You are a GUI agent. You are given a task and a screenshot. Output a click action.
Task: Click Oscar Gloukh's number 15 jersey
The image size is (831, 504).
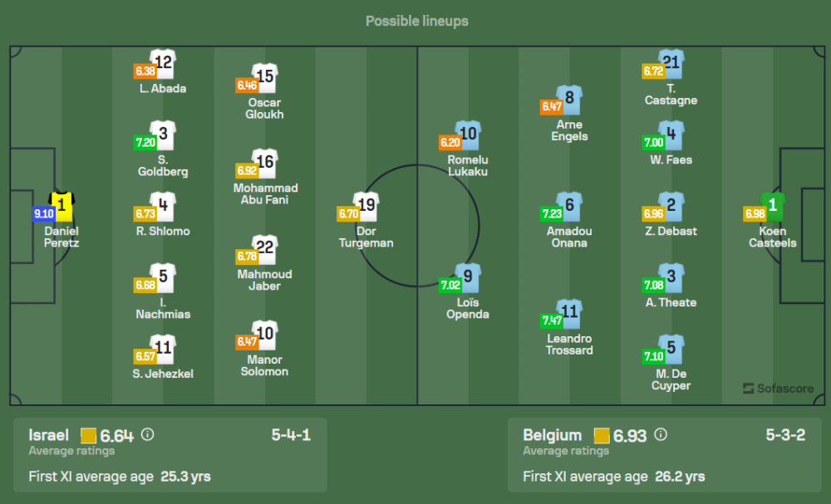[x=264, y=78]
